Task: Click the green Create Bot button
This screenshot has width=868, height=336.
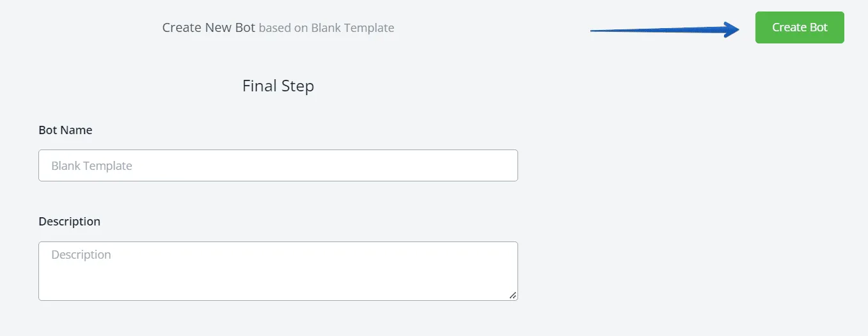Action: click(x=800, y=27)
